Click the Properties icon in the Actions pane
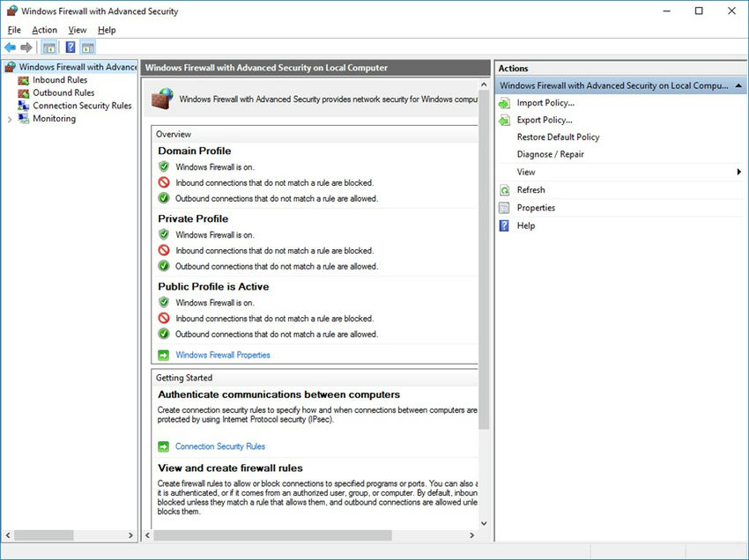The image size is (749, 560). pyautogui.click(x=504, y=207)
